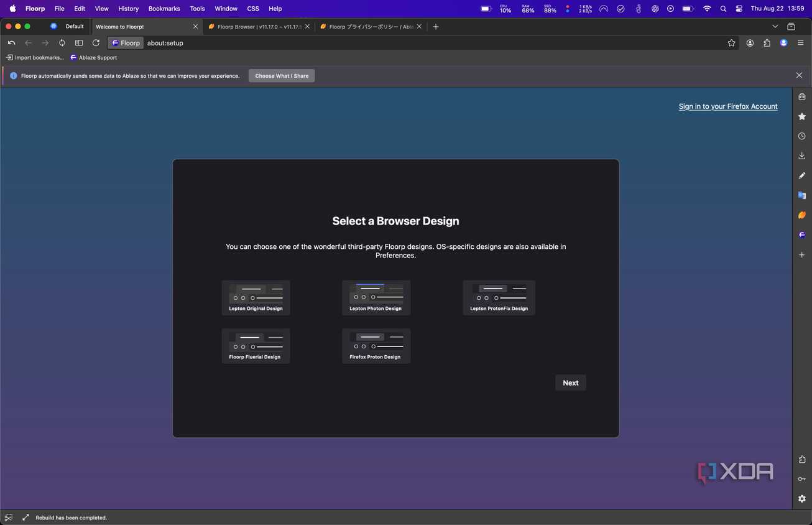
Task: Click the Import bookmarks... bookmark item
Action: coord(35,58)
